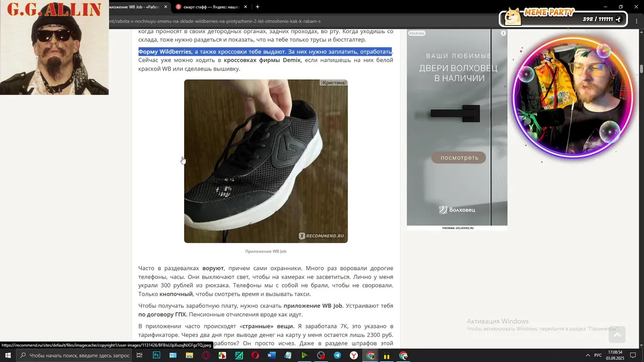Switch to the смарт стафф Yandex tab
This screenshot has height=362, width=644.
[211, 7]
